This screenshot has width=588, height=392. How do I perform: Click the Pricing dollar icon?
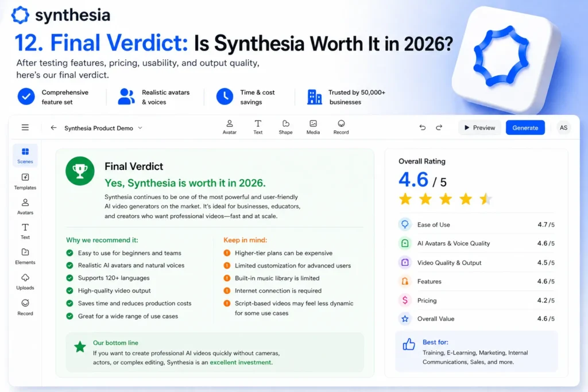(405, 300)
